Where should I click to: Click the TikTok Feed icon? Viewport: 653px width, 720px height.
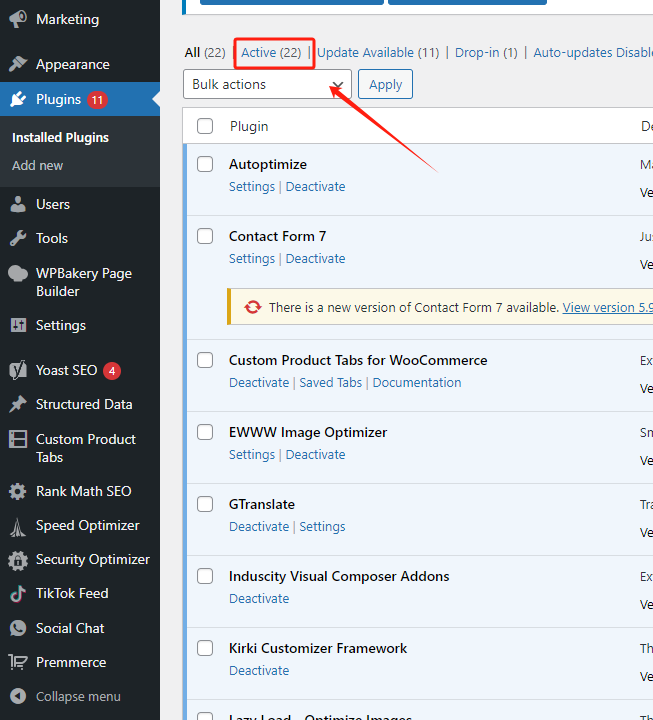[18, 593]
